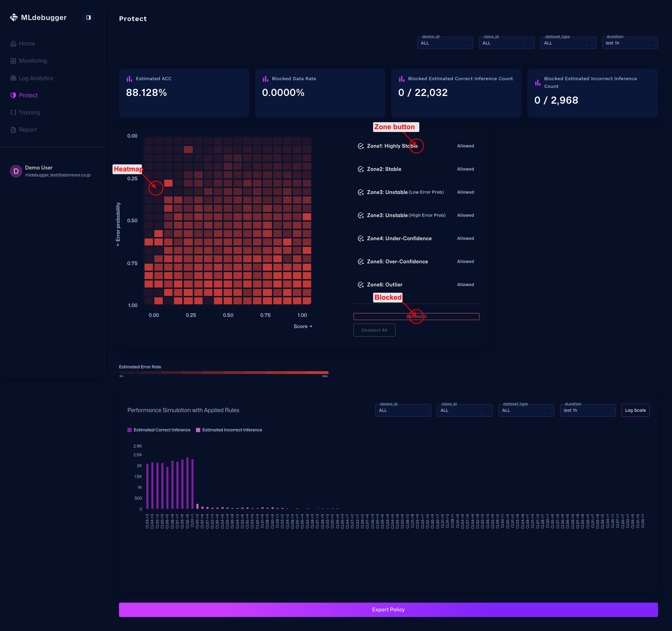Toggle Zone1: Highly Stable checkmark
This screenshot has height=631, width=672.
pyautogui.click(x=361, y=146)
